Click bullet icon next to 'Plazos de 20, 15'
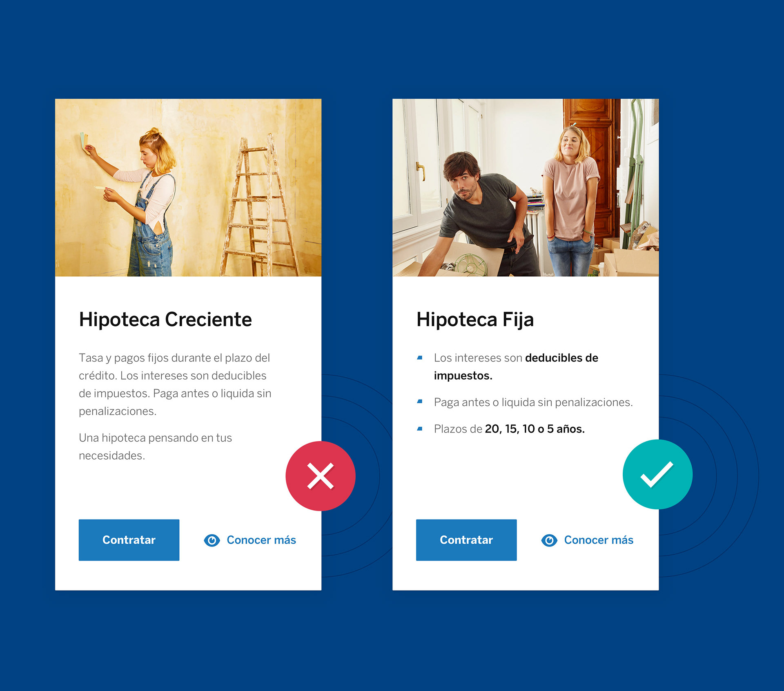This screenshot has height=691, width=784. point(419,429)
